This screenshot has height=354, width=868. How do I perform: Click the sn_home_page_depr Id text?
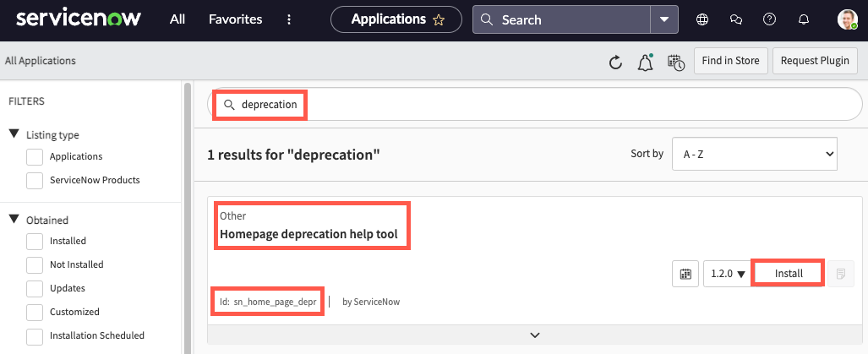(x=269, y=302)
